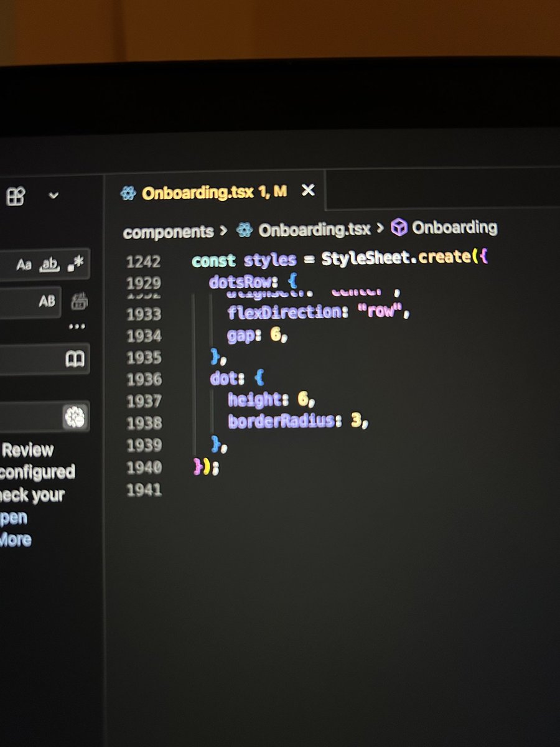
Task: Toggle Match Whole Word option
Action: (49, 265)
